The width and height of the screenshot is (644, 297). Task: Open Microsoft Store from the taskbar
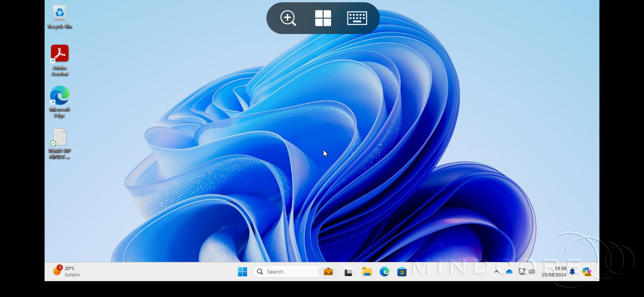[x=402, y=272]
